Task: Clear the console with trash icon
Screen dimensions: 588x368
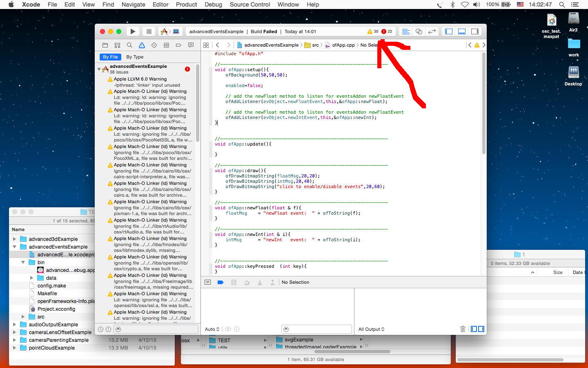Action: (463, 329)
